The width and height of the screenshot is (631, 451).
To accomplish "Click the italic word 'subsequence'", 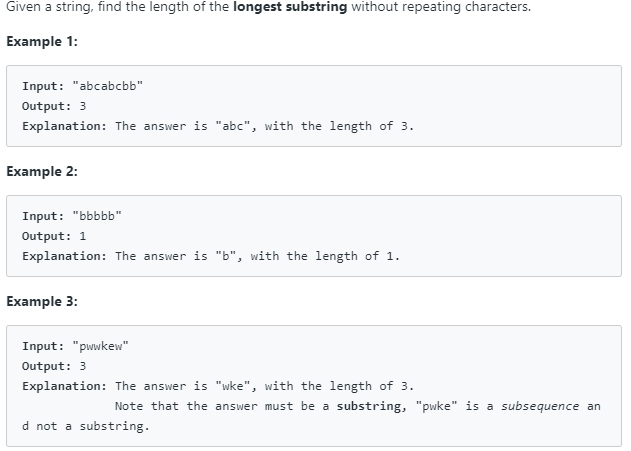I will [x=540, y=406].
